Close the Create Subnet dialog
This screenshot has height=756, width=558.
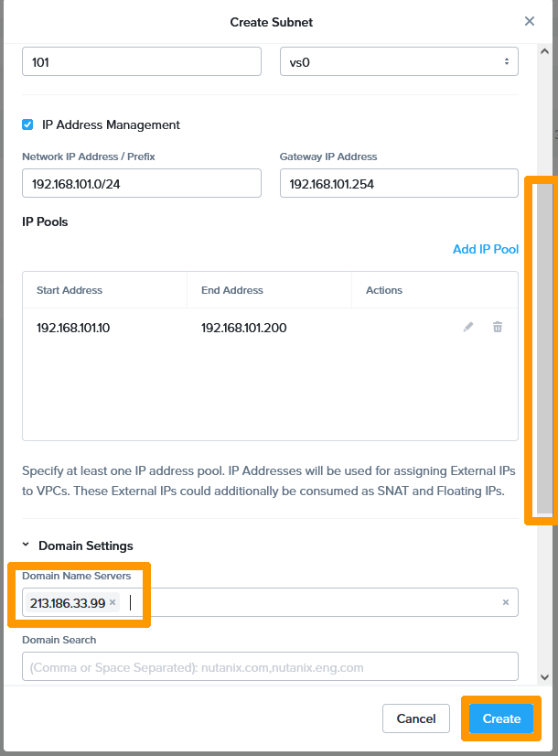click(x=529, y=21)
